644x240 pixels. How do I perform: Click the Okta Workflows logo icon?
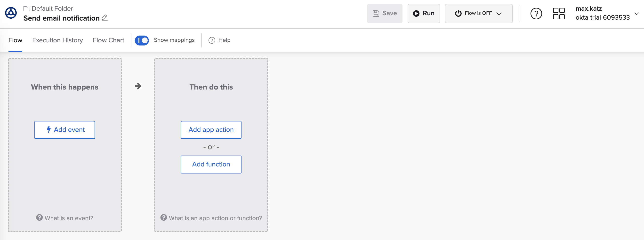(11, 13)
